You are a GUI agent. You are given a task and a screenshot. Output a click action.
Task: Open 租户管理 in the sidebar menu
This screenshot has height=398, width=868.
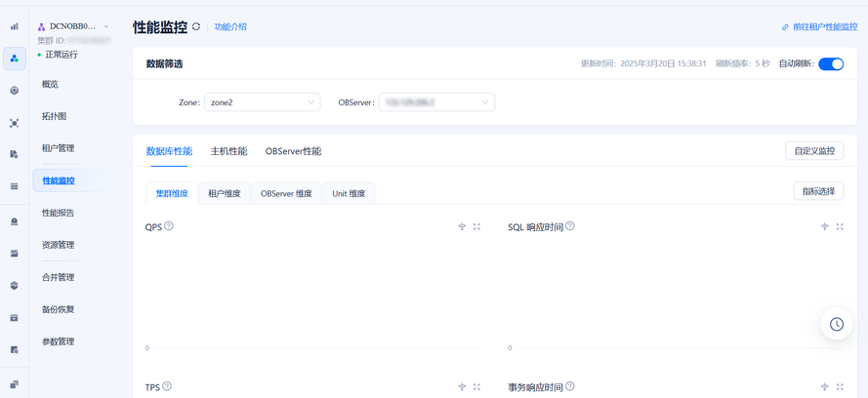pyautogui.click(x=58, y=148)
